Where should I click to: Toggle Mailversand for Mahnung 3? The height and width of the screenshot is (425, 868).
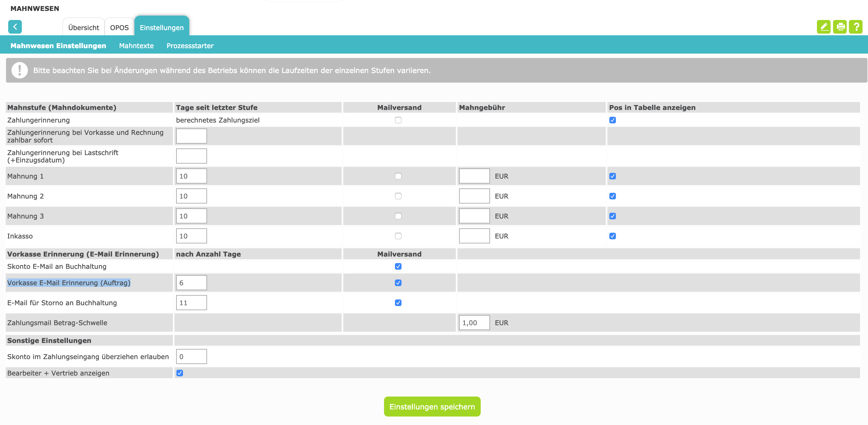coord(398,216)
